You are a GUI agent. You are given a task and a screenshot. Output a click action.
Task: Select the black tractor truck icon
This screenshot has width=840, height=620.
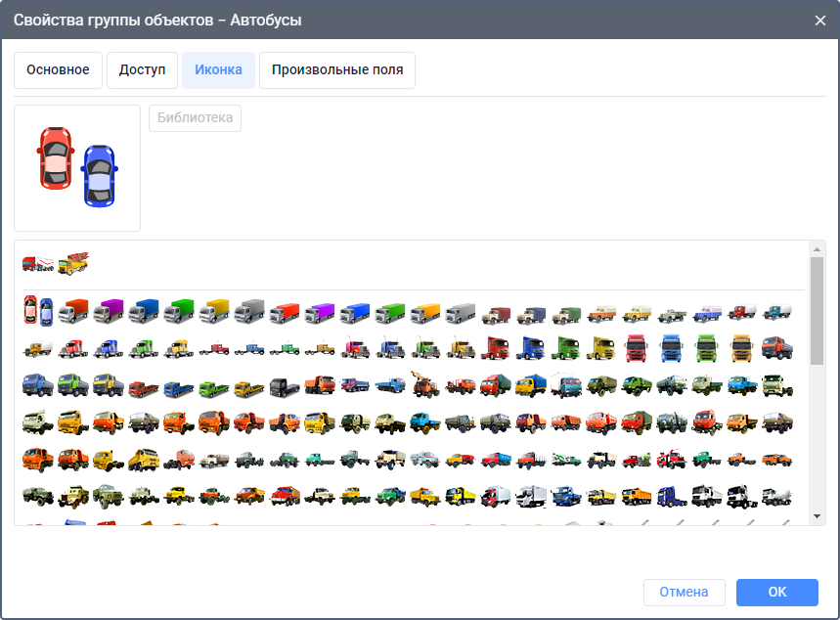(x=285, y=387)
